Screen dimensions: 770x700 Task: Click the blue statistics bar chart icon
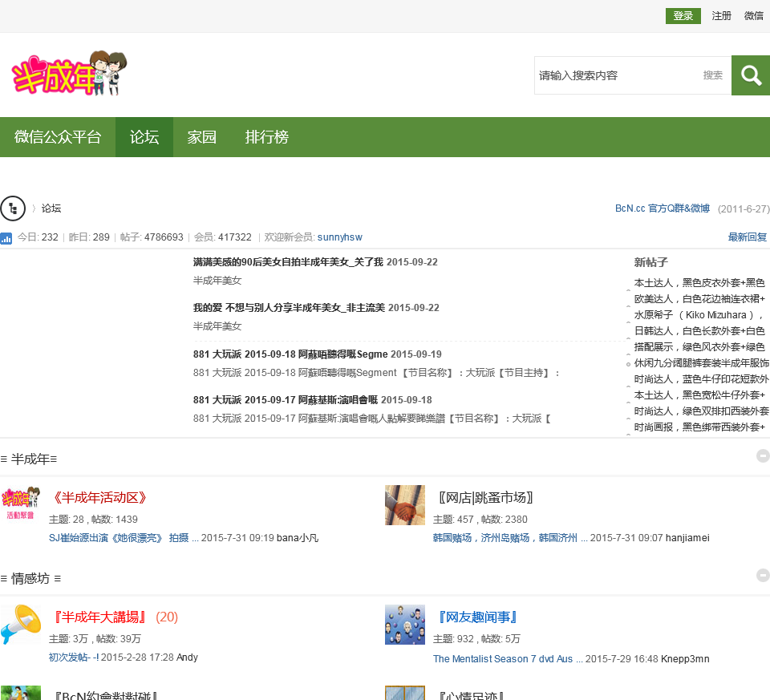tap(6, 238)
